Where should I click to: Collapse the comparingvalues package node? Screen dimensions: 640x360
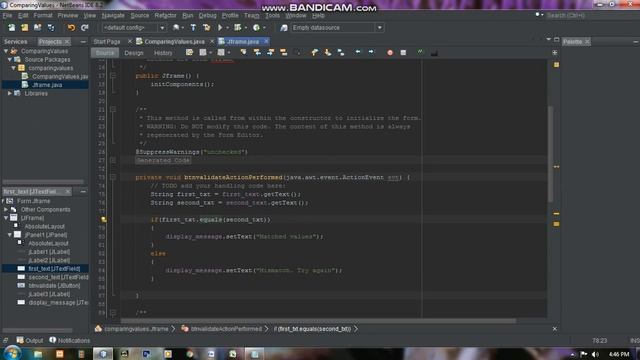[13, 68]
